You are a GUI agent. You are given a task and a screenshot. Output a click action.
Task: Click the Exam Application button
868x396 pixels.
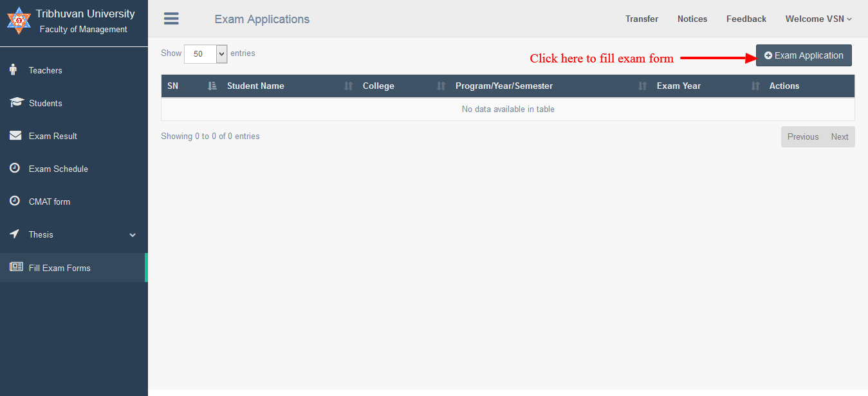tap(804, 55)
